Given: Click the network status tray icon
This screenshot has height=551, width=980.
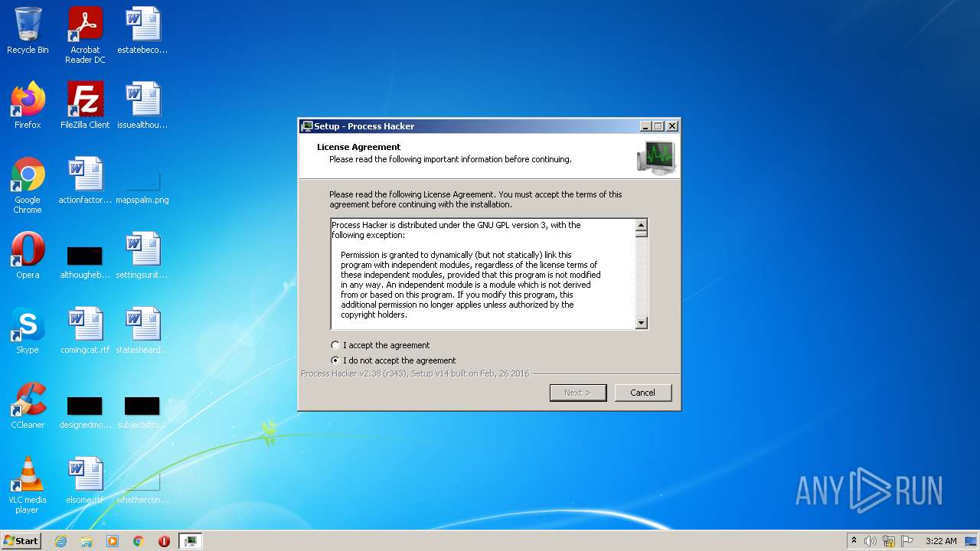Looking at the screenshot, I should click(x=889, y=541).
